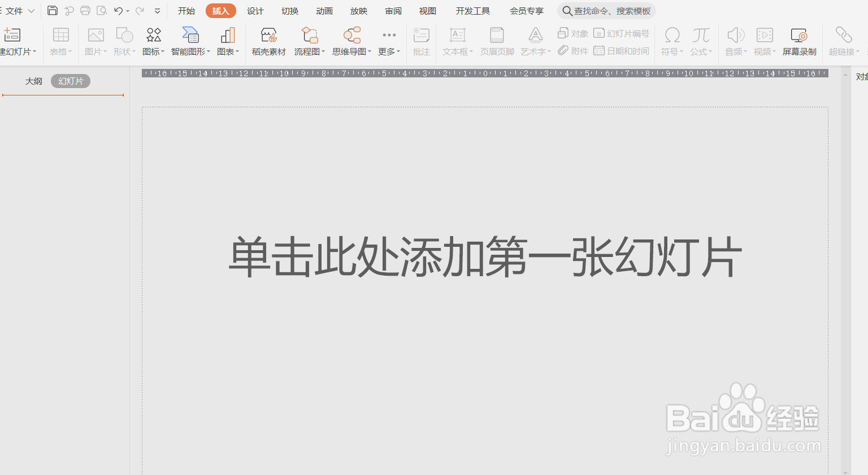Expand the 智能图形 dropdown arrow
Viewport: 868px width, 475px height.
coord(209,52)
